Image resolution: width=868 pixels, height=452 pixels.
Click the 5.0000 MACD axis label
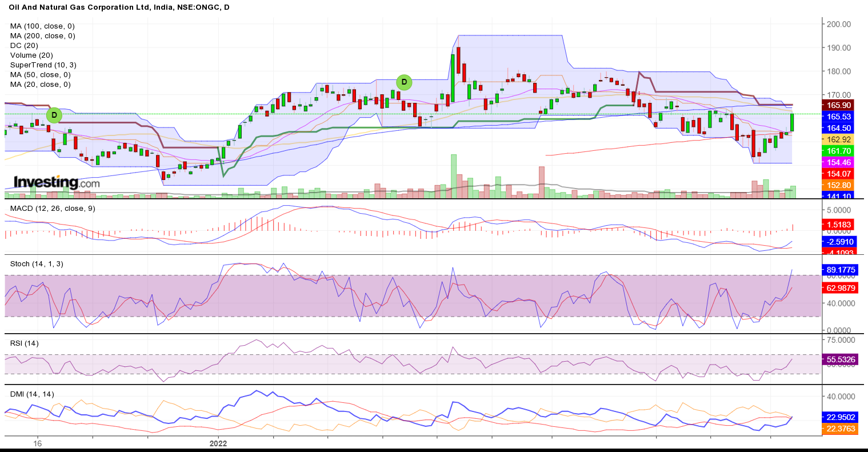pos(839,210)
